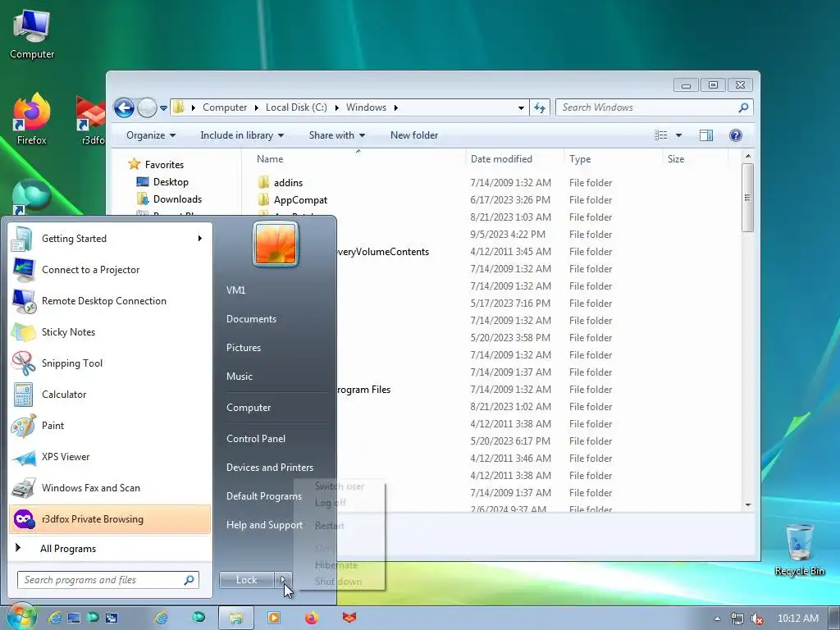Click the user account picture in the Start menu

[x=276, y=244]
